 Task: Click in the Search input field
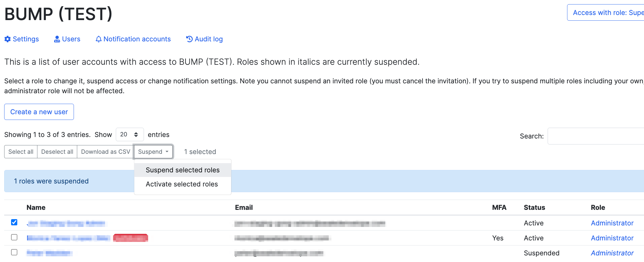click(596, 136)
